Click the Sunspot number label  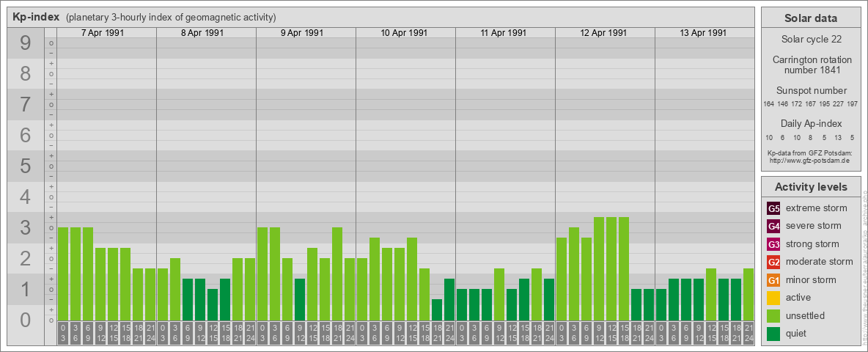click(x=811, y=90)
